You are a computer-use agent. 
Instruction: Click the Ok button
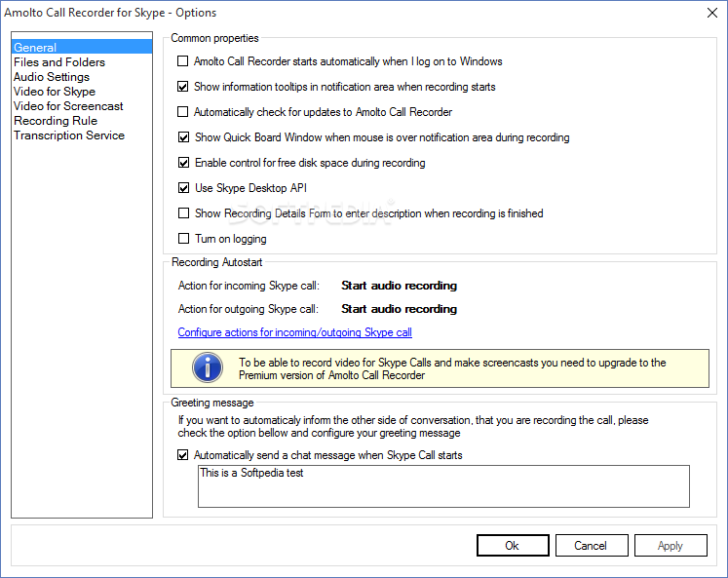(513, 546)
